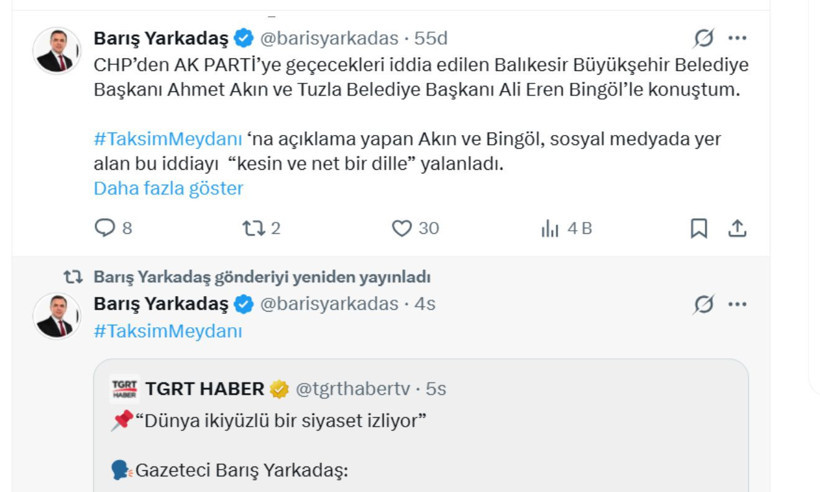The image size is (820, 492).
Task: Open Grok icon on first tweet
Action: [704, 38]
